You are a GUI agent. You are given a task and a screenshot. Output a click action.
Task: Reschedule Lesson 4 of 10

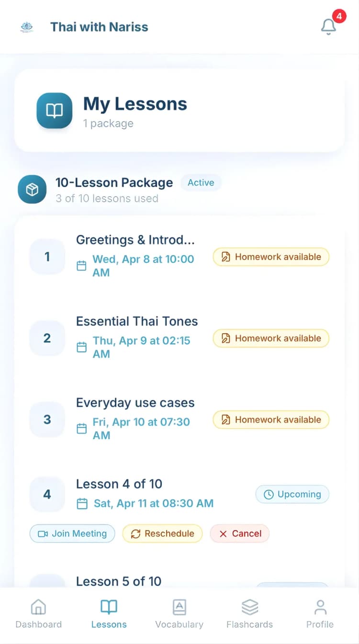[x=162, y=533]
